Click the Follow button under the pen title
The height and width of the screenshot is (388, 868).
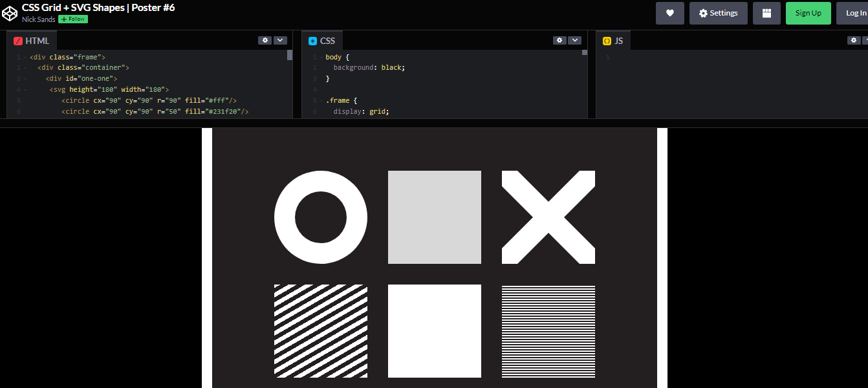72,19
